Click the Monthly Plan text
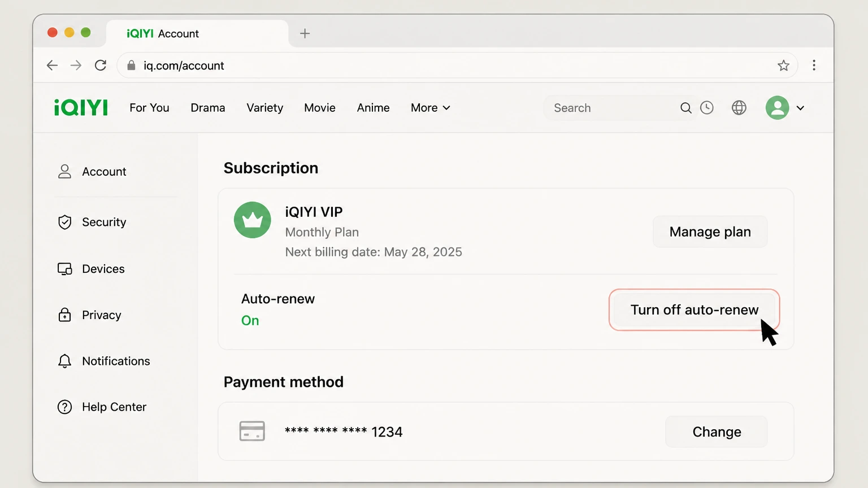Viewport: 868px width, 488px height. [322, 232]
